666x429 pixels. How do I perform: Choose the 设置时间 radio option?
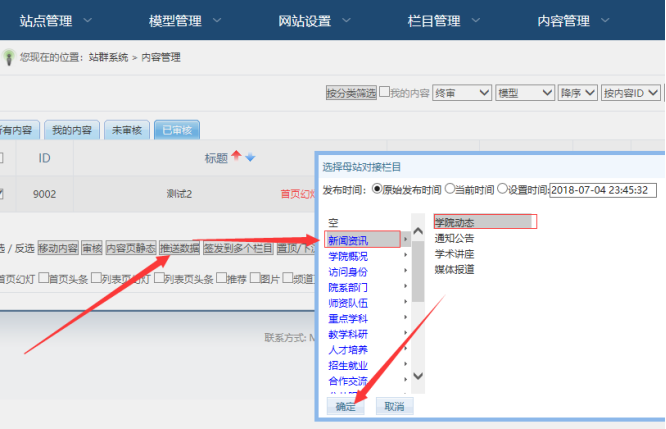click(x=505, y=189)
